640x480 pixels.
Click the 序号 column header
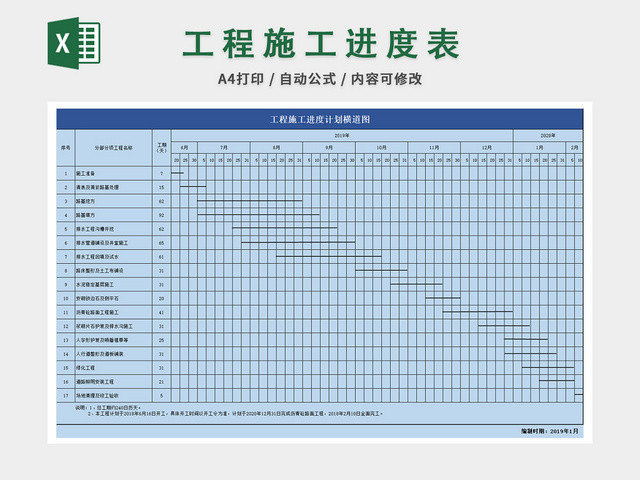(66, 148)
